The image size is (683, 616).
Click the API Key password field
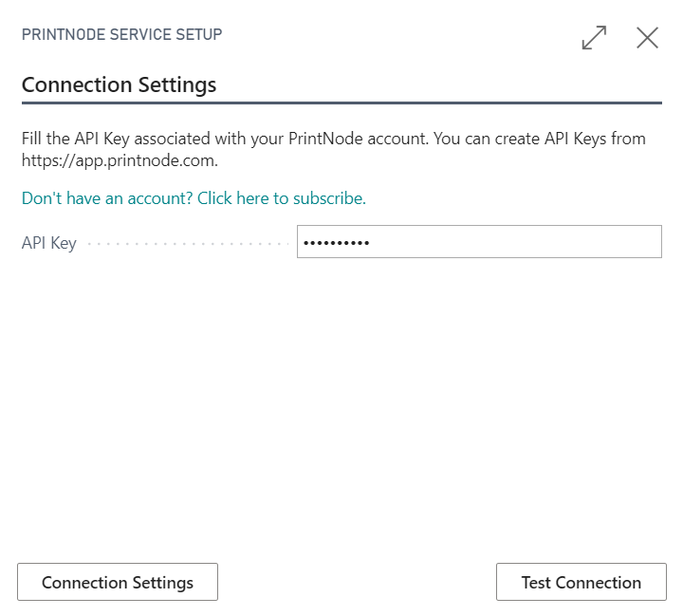click(x=479, y=241)
